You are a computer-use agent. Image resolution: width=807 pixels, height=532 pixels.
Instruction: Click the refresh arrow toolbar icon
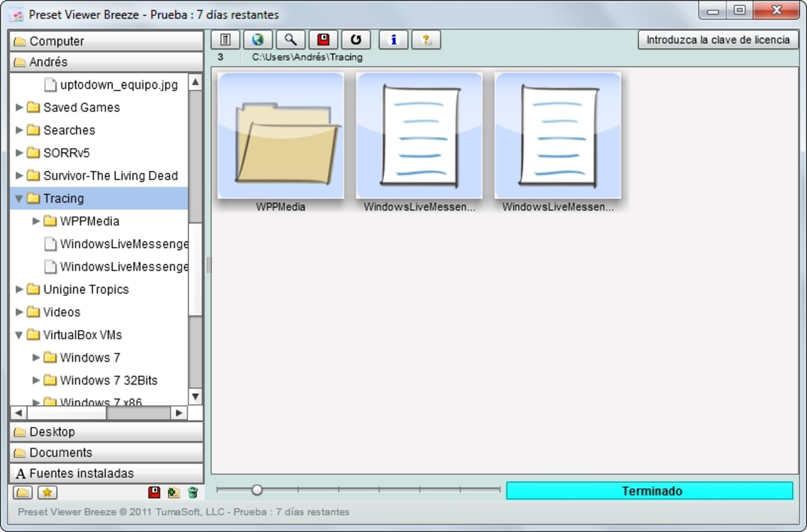click(x=356, y=40)
